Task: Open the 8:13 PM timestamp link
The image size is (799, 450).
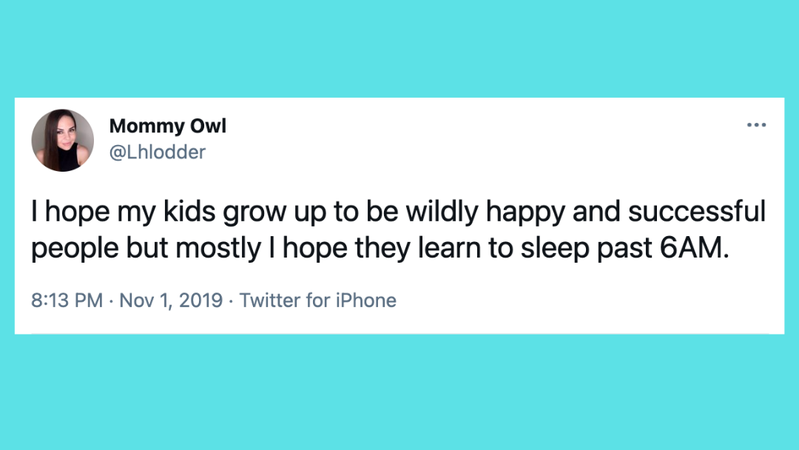Action: point(67,300)
